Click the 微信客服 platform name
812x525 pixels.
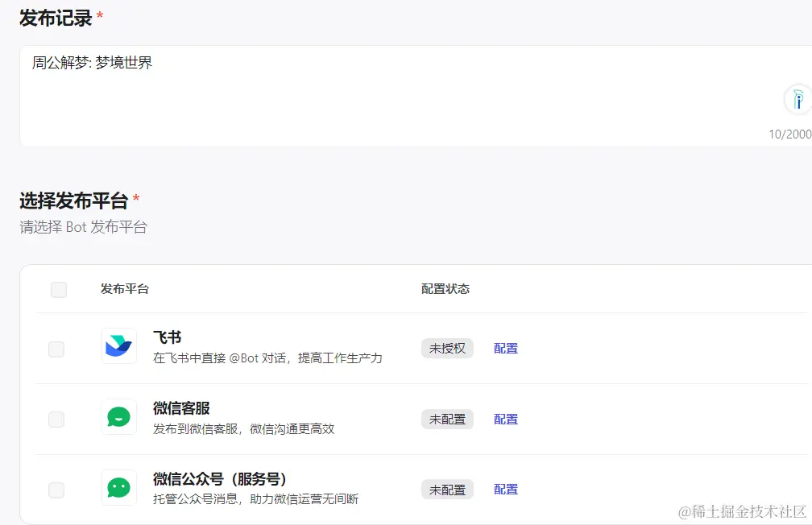click(181, 408)
